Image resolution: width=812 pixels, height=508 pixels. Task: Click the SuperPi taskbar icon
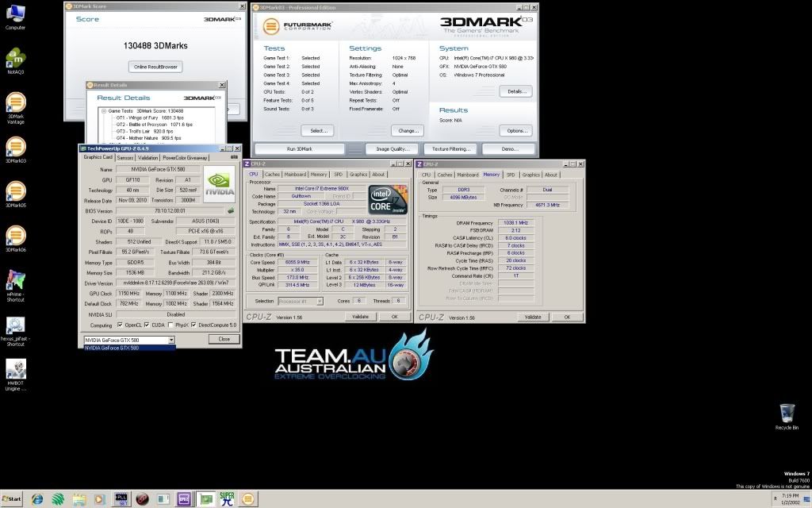[x=227, y=499]
